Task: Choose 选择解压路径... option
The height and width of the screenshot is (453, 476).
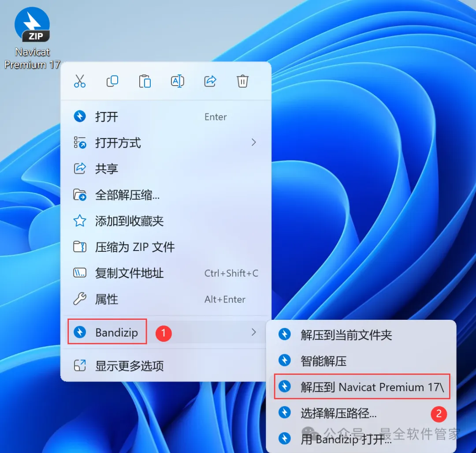Action: (361, 413)
